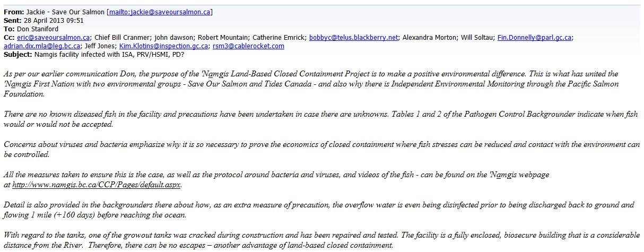Open the Kim.Klotins@inspection.gc.ca email link
644x252 pixels.
click(164, 46)
